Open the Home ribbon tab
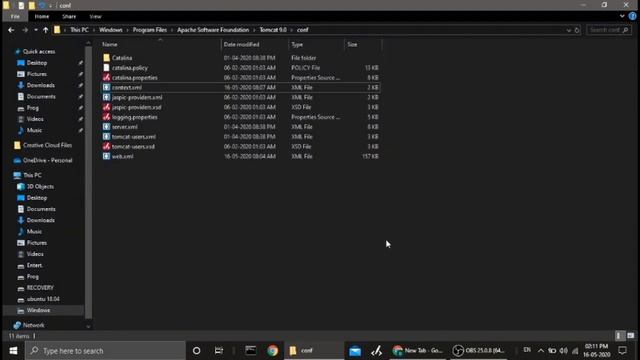Screen dimensions: 640x360 point(42,16)
